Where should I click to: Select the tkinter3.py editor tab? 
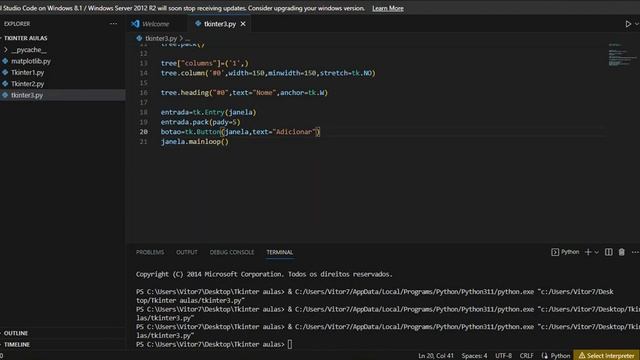click(x=220, y=24)
